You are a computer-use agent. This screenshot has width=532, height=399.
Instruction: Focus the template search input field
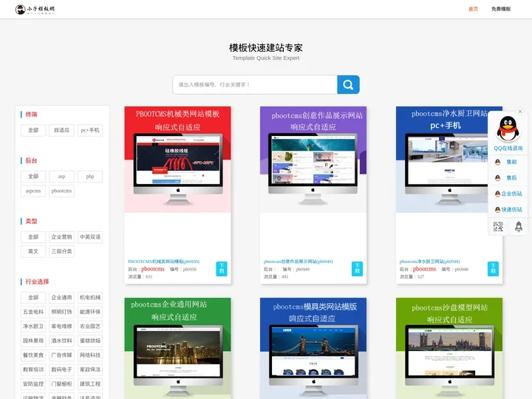point(255,84)
